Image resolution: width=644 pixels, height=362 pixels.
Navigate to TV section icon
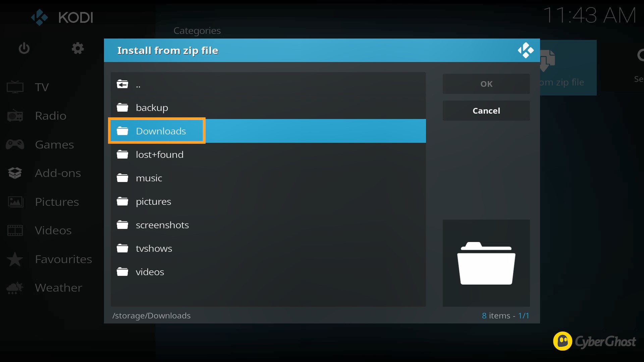click(x=15, y=86)
